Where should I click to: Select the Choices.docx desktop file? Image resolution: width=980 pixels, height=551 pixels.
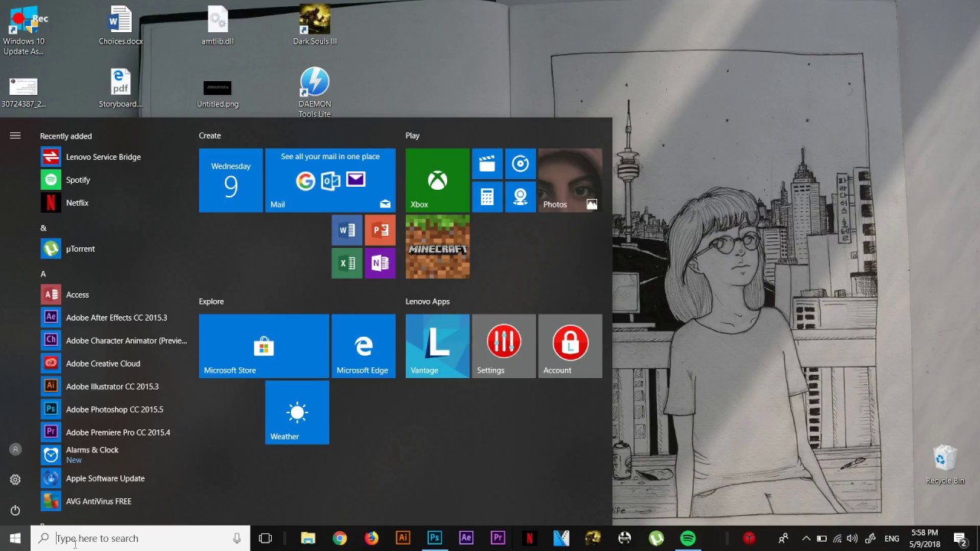(121, 26)
